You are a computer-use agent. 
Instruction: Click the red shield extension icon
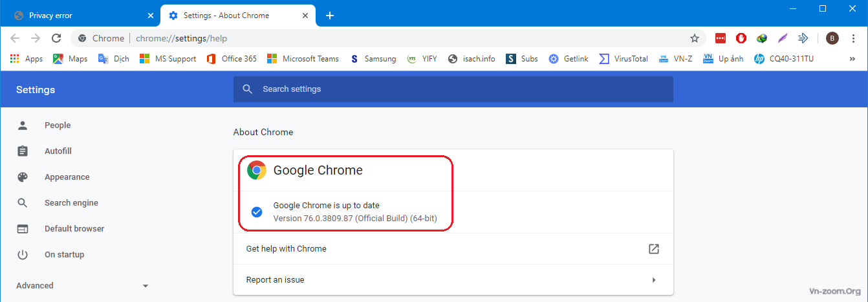(x=741, y=38)
